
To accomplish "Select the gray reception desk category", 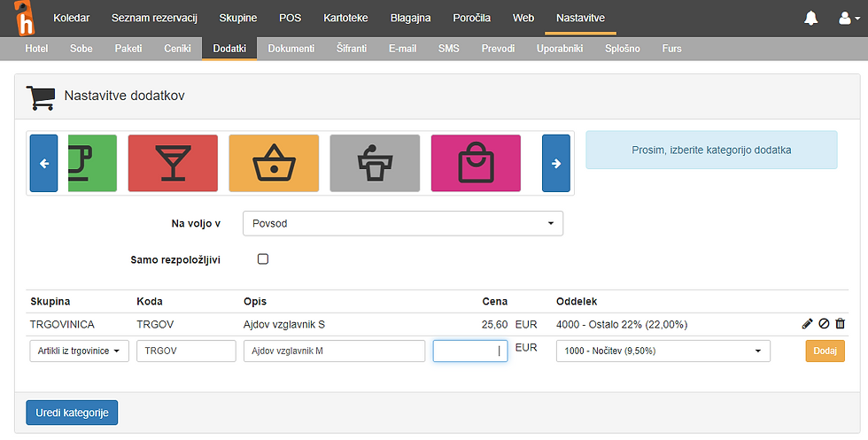I will click(375, 163).
